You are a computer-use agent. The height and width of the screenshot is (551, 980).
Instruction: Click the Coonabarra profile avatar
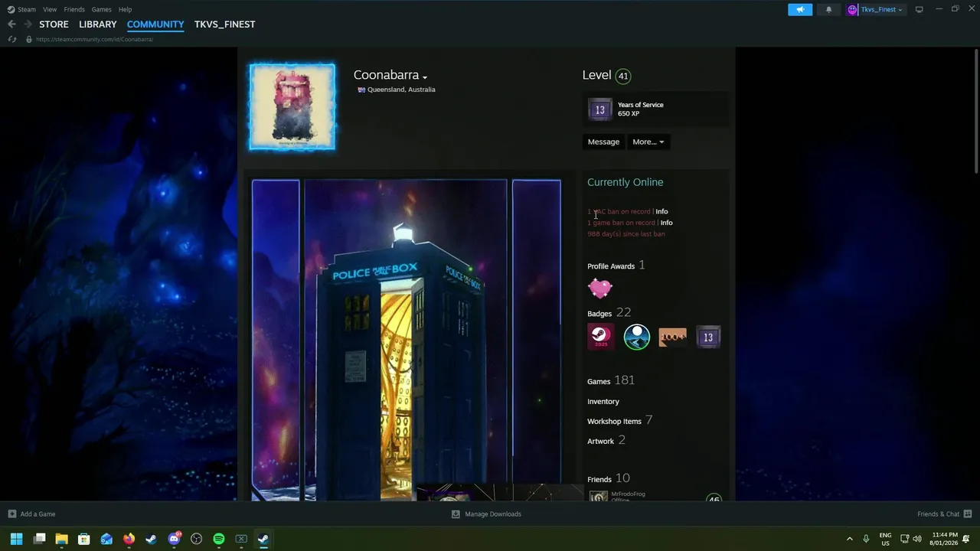[x=292, y=107]
